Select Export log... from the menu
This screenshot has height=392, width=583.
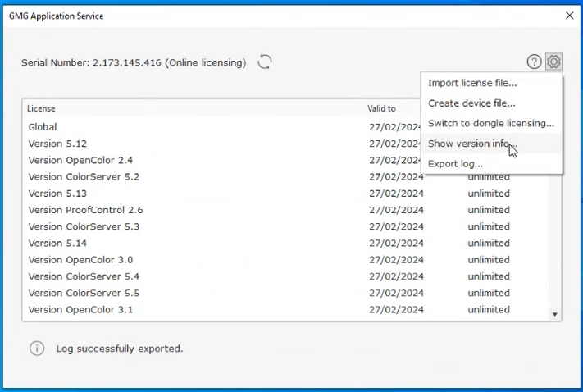(491, 164)
